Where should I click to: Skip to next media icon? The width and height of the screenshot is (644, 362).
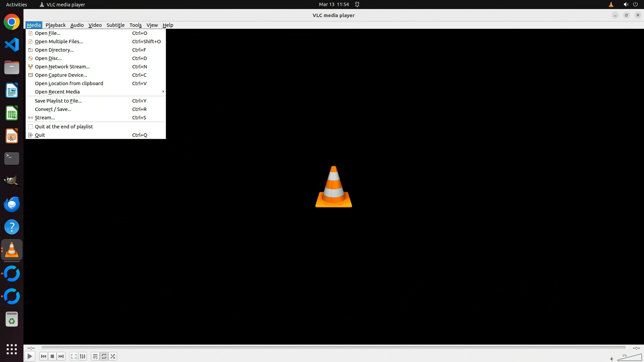coord(61,356)
